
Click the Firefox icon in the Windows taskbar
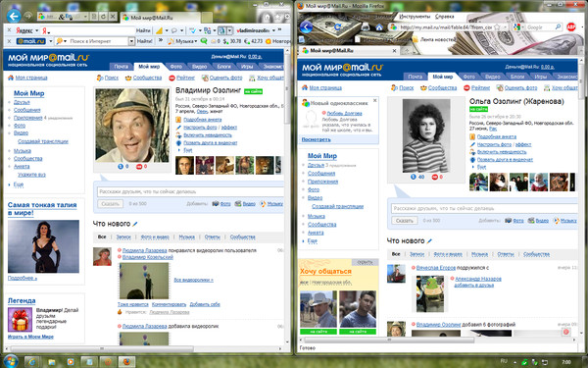click(x=126, y=362)
